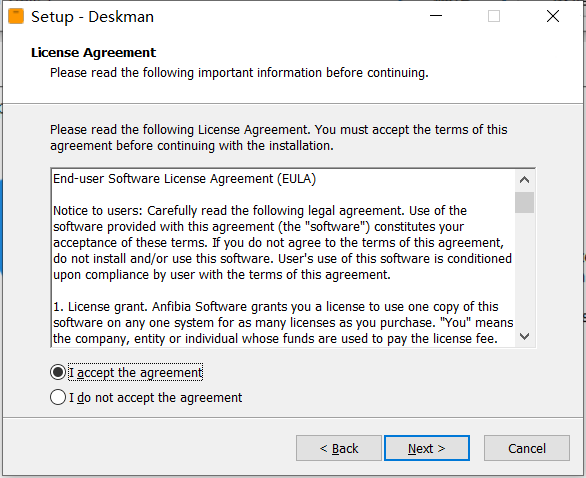
Task: Select "I accept the agreement" radio button
Action: click(x=58, y=372)
